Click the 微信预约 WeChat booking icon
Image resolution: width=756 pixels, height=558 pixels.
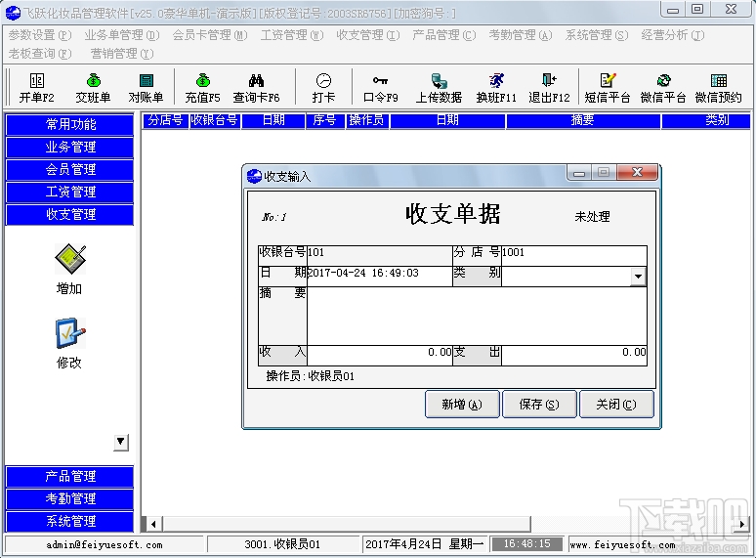click(x=718, y=88)
